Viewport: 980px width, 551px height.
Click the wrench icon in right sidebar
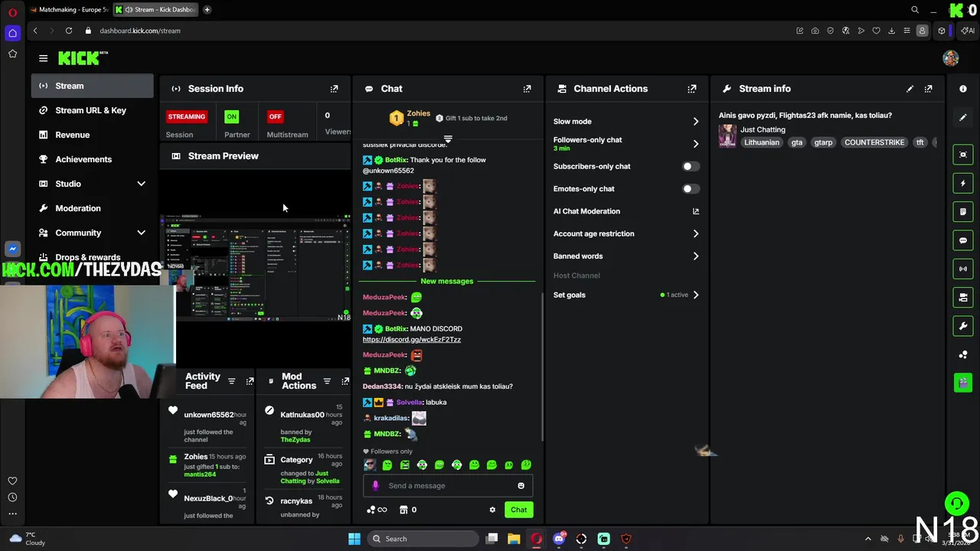(x=963, y=326)
